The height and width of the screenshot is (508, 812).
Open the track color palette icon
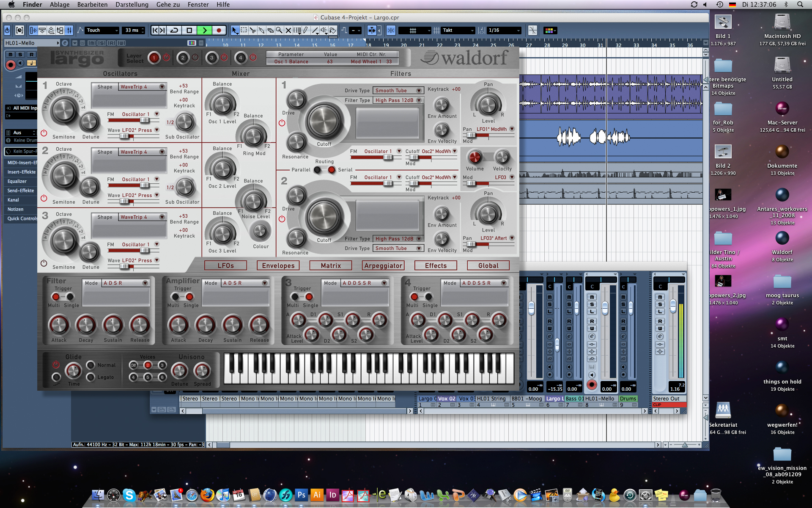(x=549, y=30)
